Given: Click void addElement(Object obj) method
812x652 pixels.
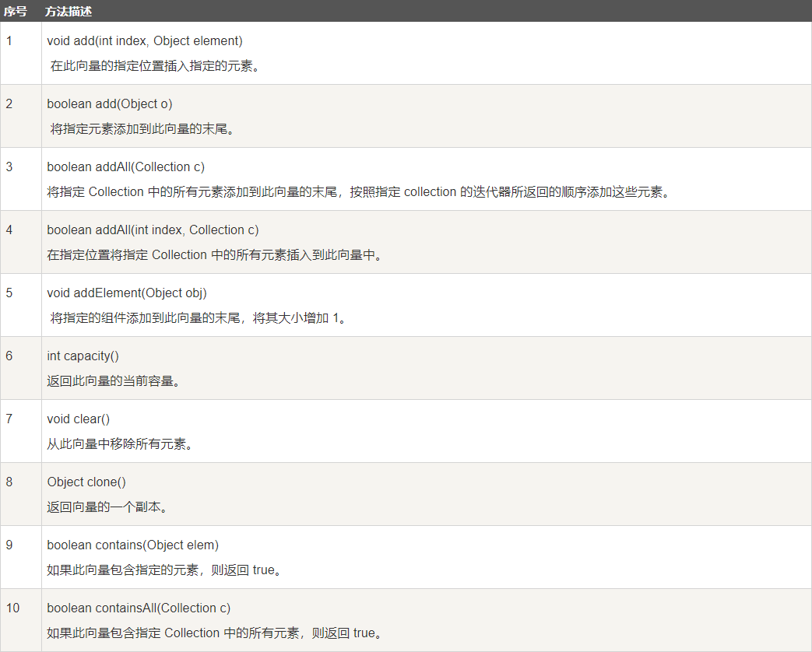Looking at the screenshot, I should 127,293.
